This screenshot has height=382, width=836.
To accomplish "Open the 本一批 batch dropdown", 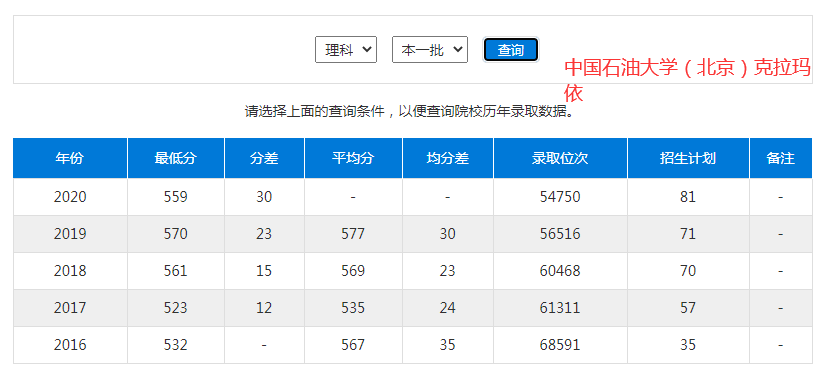I will (430, 50).
